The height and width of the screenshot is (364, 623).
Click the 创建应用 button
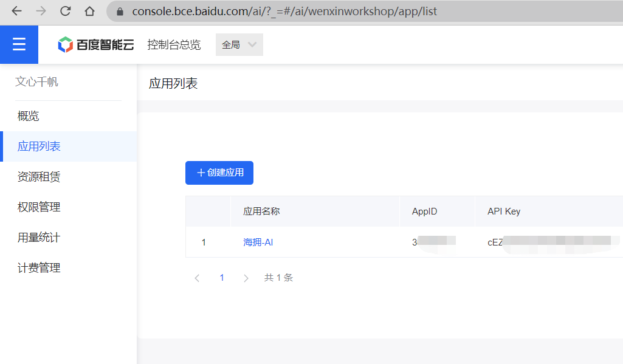pyautogui.click(x=219, y=173)
